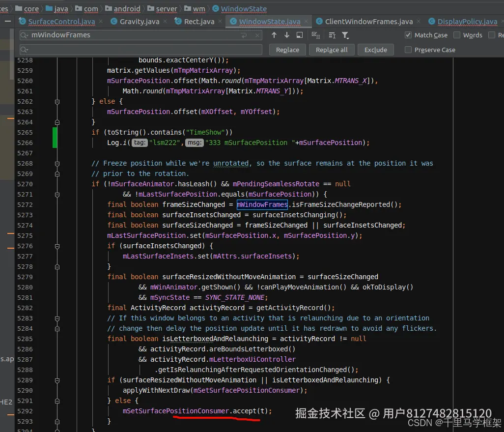
Task: Switch to the ClientWindowFrames.java tab
Action: pos(368,22)
